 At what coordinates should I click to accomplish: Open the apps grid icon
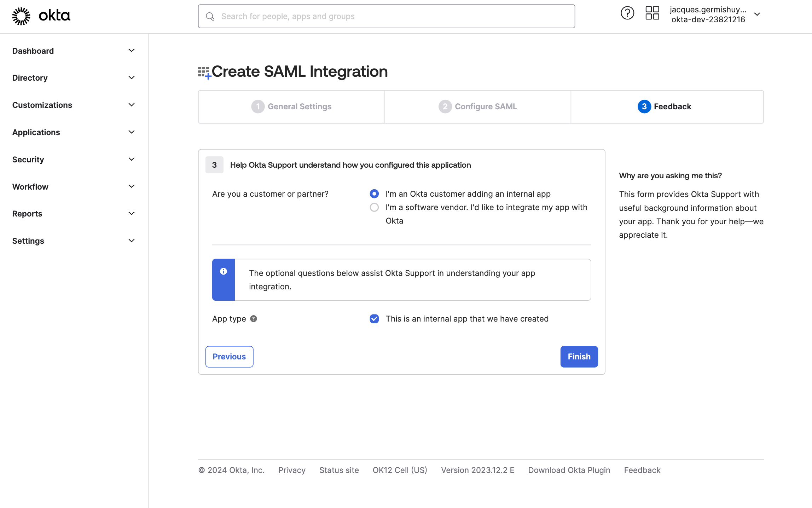click(x=652, y=13)
